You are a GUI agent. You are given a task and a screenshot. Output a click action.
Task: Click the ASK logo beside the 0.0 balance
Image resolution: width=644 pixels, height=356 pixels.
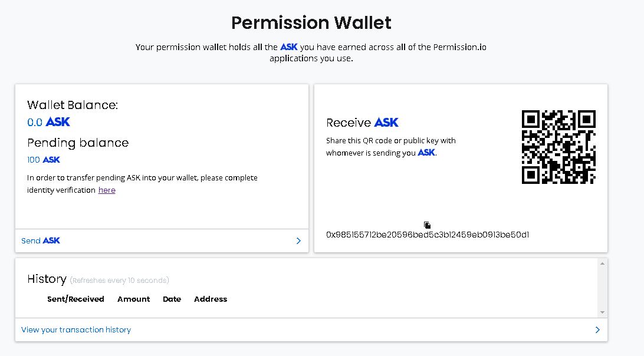tap(58, 122)
